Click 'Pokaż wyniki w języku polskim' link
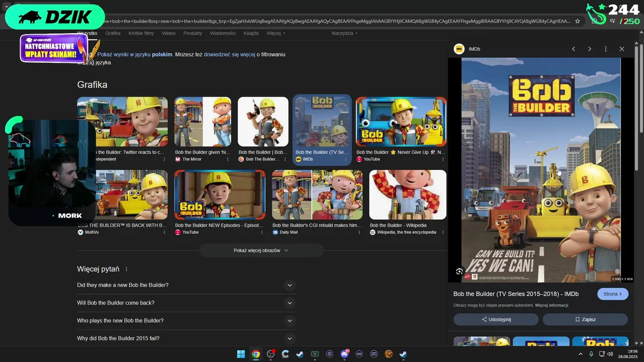This screenshot has height=362, width=644. [135, 54]
